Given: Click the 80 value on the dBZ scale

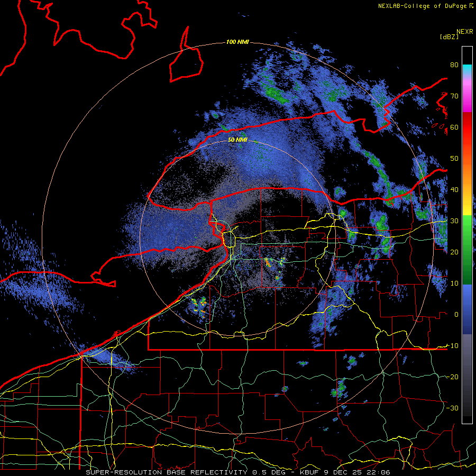Looking at the screenshot, I should pyautogui.click(x=454, y=65).
